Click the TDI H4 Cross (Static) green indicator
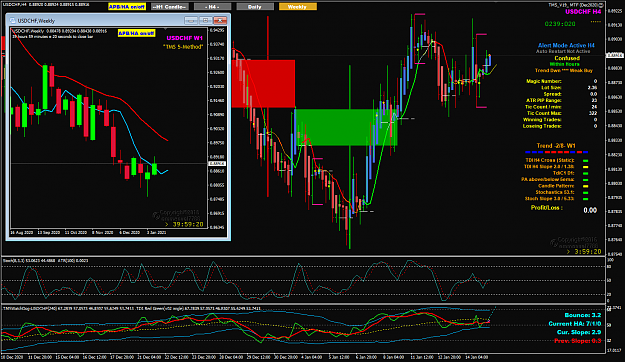The image size is (625, 362). click(586, 161)
